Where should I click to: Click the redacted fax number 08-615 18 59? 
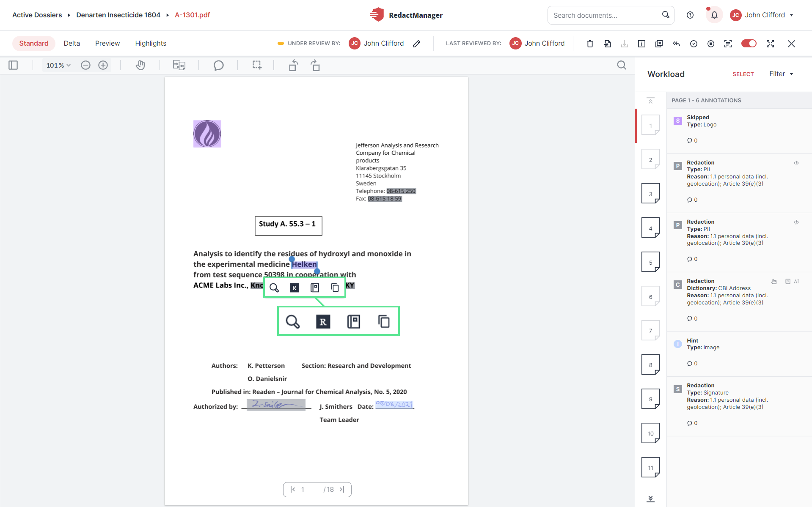coord(385,199)
